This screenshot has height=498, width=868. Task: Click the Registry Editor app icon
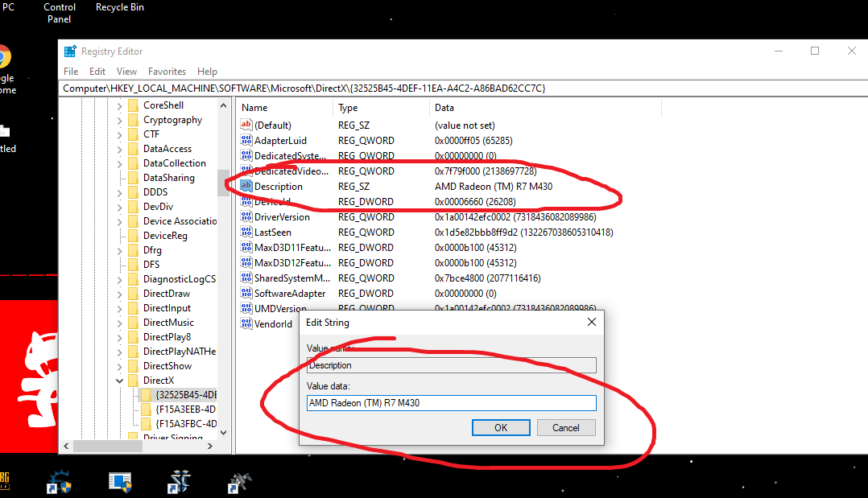click(x=70, y=51)
